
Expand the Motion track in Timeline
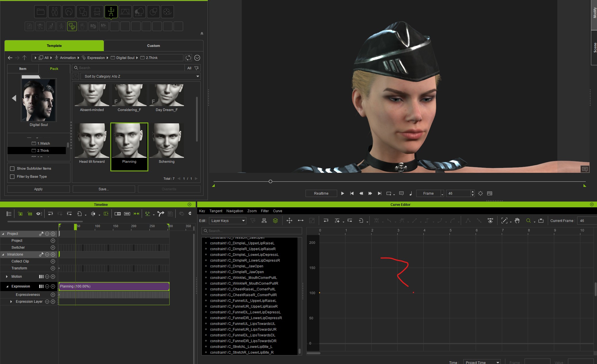click(x=7, y=277)
